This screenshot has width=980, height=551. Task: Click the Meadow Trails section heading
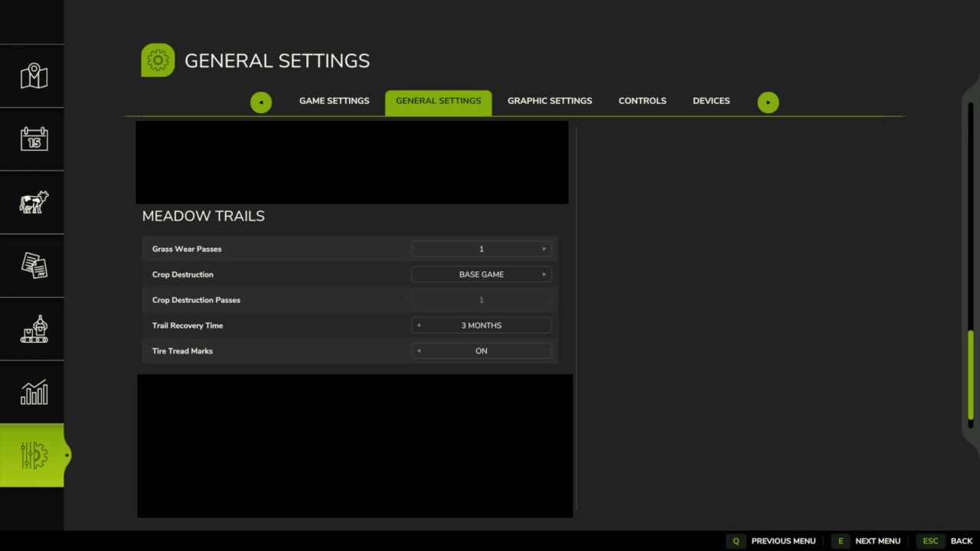tap(203, 216)
